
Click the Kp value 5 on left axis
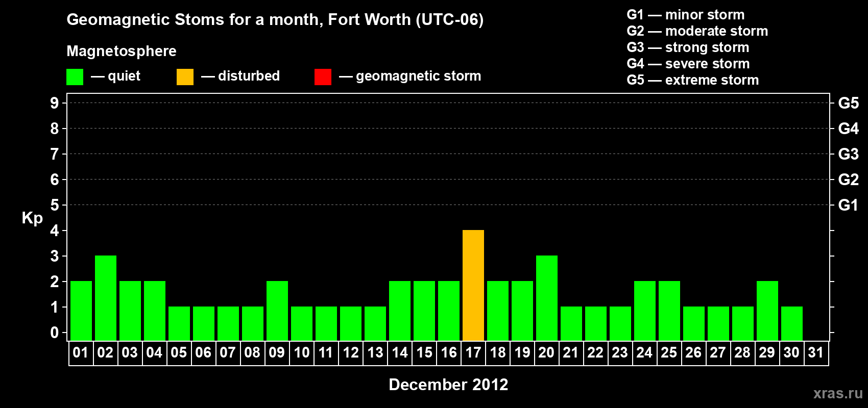click(x=55, y=205)
